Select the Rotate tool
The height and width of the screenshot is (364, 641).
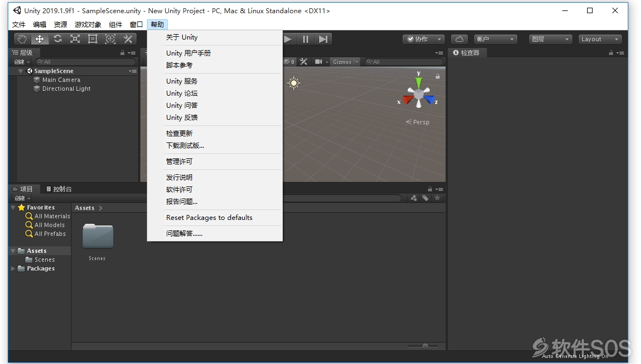[x=57, y=39]
